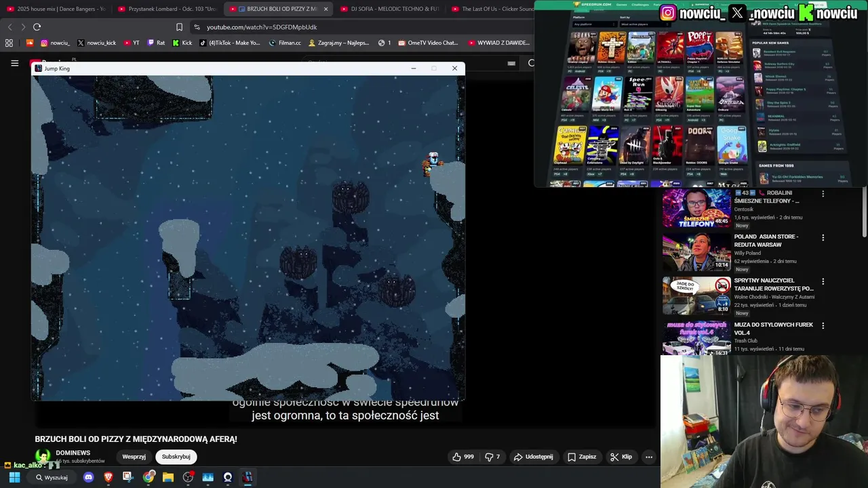Viewport: 868px width, 488px height.
Task: Open the DOMINEWS channel name link
Action: (x=73, y=453)
